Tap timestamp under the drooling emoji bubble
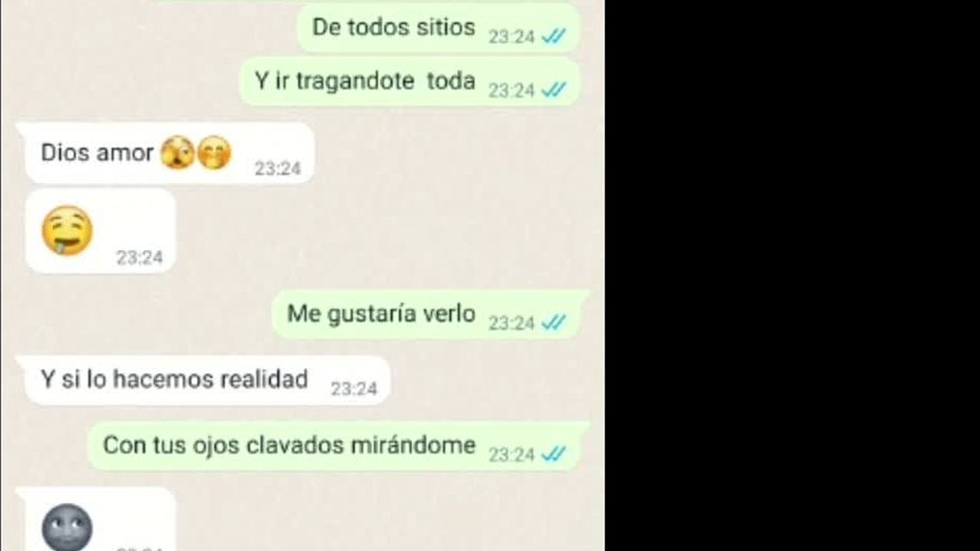Image resolution: width=980 pixels, height=551 pixels. [139, 258]
